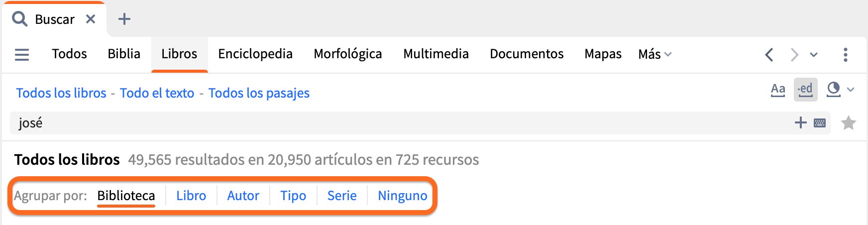This screenshot has width=868, height=225.
Task: Open the three-dot panel options menu
Action: [x=845, y=54]
